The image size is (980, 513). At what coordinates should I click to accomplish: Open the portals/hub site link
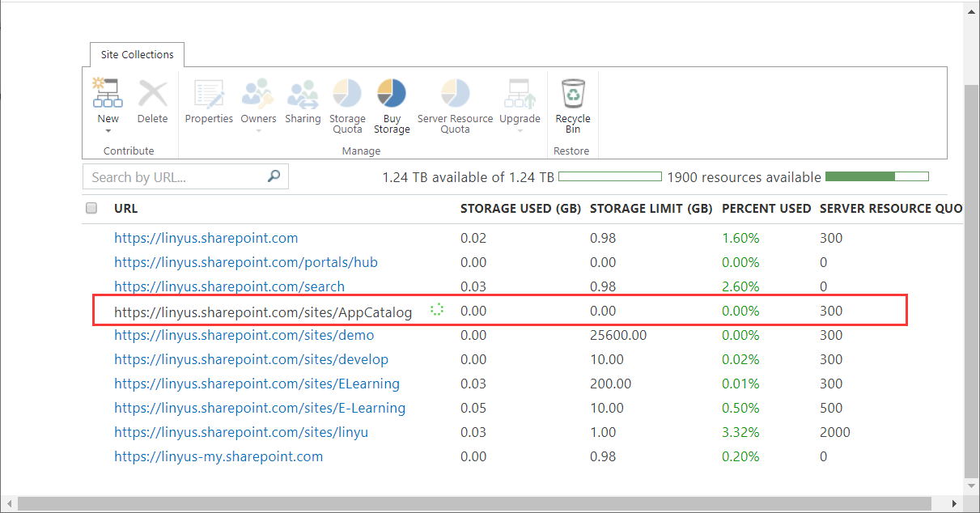tap(246, 262)
